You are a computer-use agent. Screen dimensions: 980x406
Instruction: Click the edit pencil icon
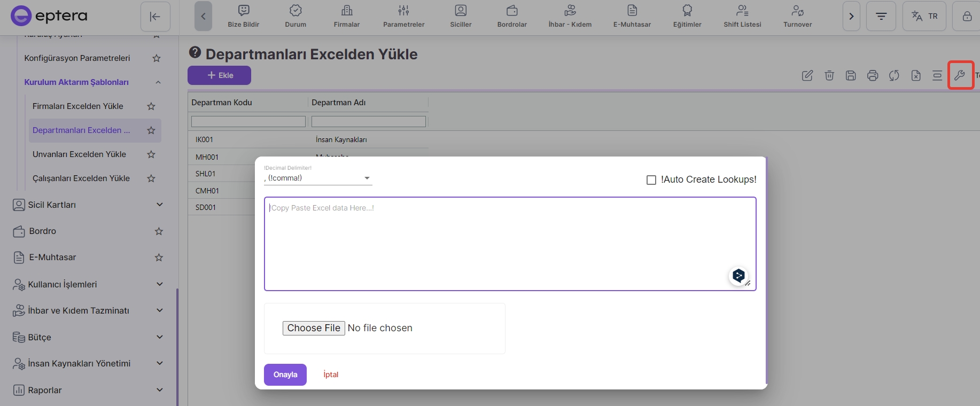(807, 76)
